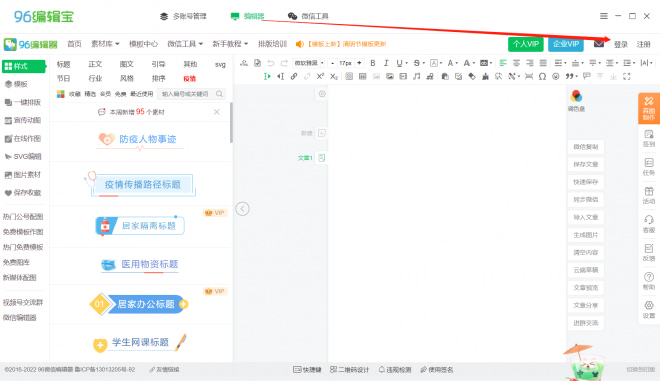Switch to 多账号管理 top tab
Screen dimensions: 660x381
[183, 16]
